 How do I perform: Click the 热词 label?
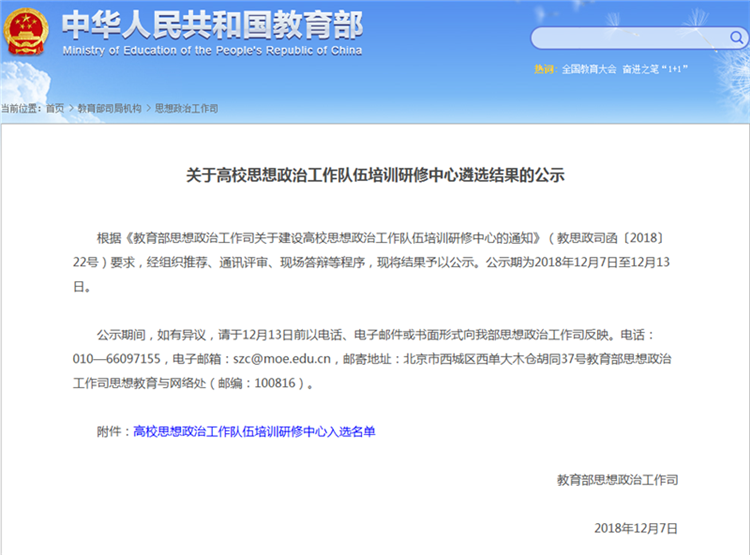tap(544, 70)
